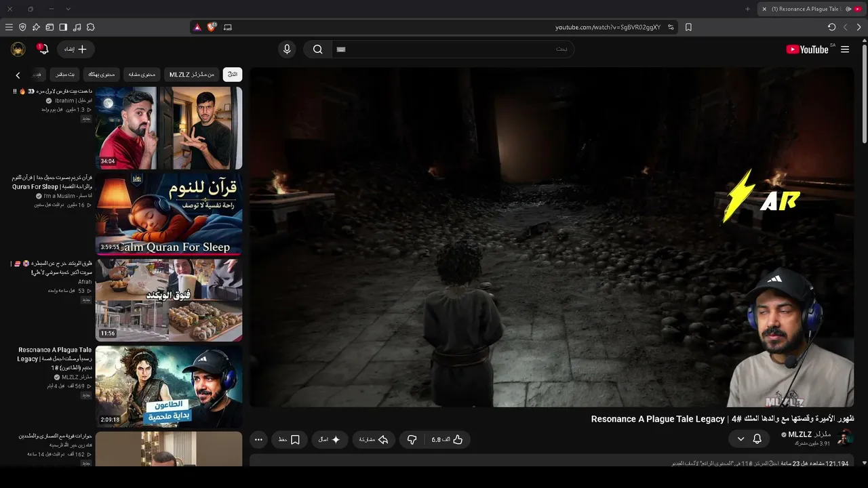Open the share (مشاركة) option
868x488 pixels.
tap(374, 440)
